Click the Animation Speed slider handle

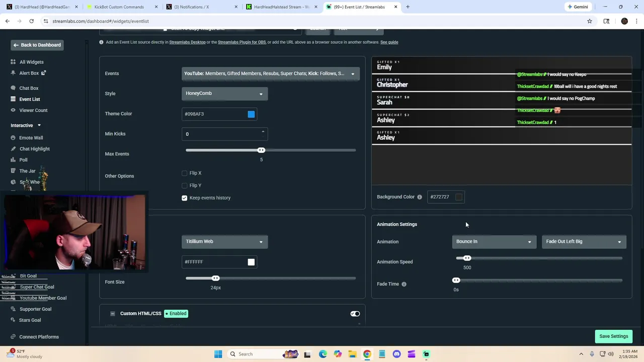[467, 258]
